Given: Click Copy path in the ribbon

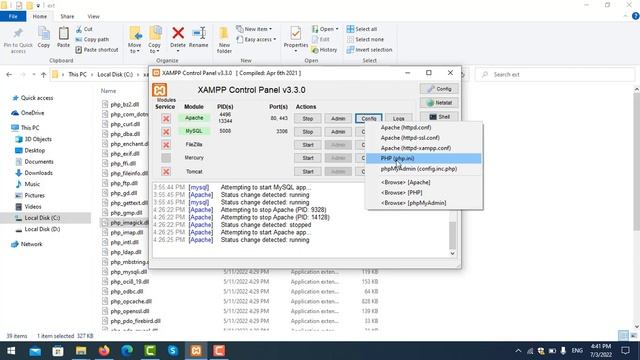Looking at the screenshot, I should [92, 39].
